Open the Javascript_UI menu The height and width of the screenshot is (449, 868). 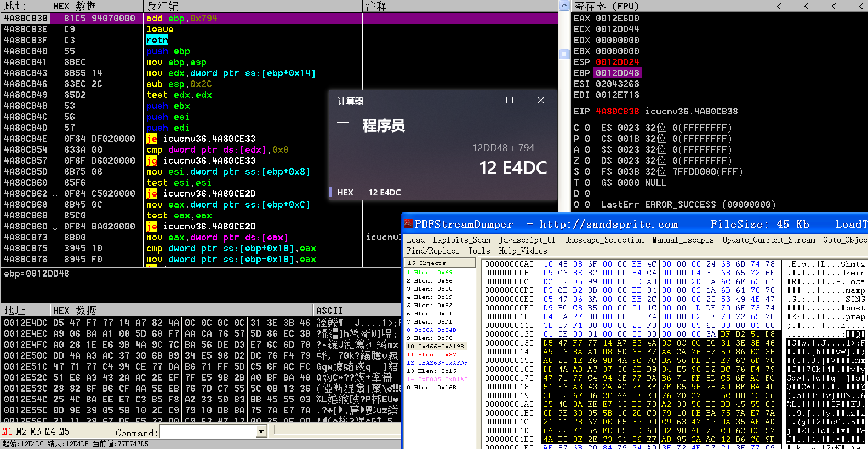pos(527,240)
